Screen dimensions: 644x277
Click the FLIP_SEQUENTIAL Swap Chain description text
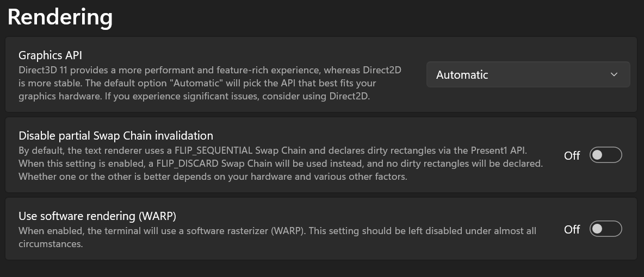(x=281, y=163)
